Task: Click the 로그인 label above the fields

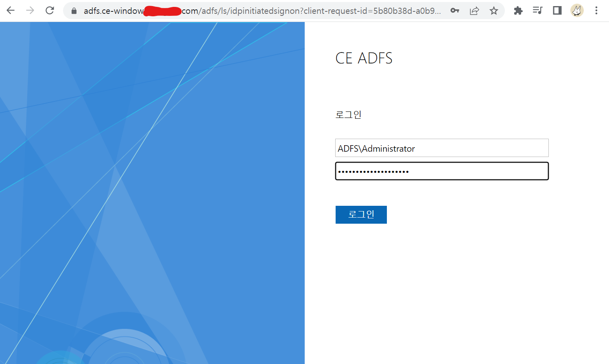Action: [x=348, y=115]
